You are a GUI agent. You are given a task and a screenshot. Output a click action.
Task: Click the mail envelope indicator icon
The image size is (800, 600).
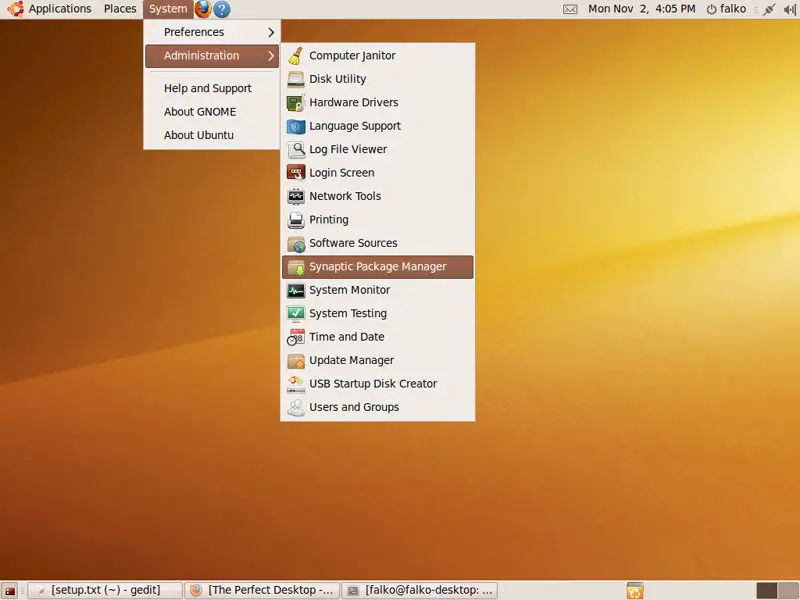570,9
